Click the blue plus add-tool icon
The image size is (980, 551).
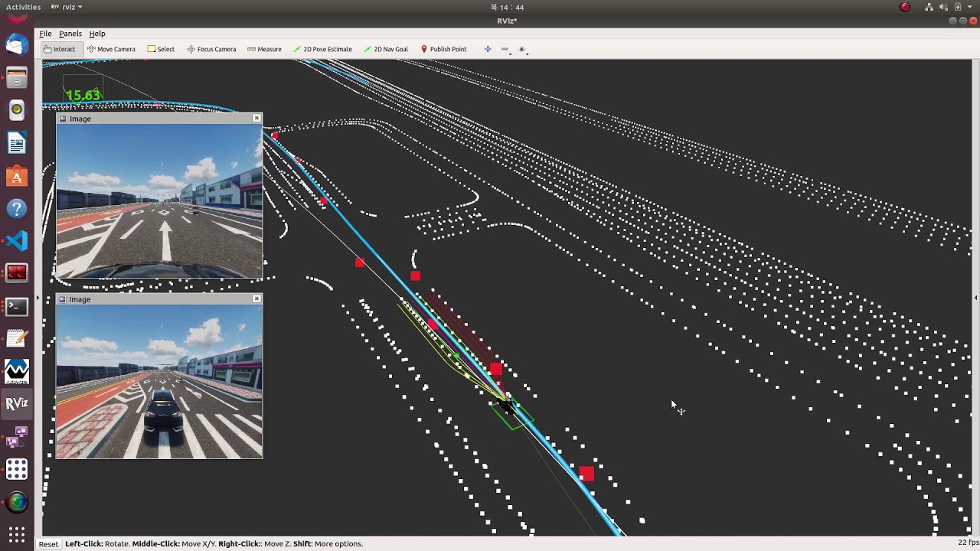[x=488, y=49]
